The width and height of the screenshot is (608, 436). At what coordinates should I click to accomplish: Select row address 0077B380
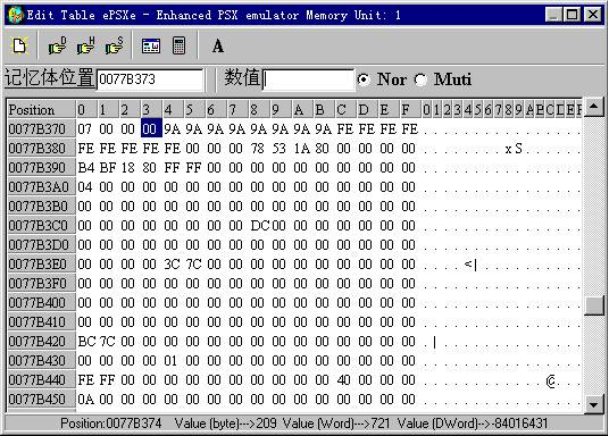tap(41, 148)
